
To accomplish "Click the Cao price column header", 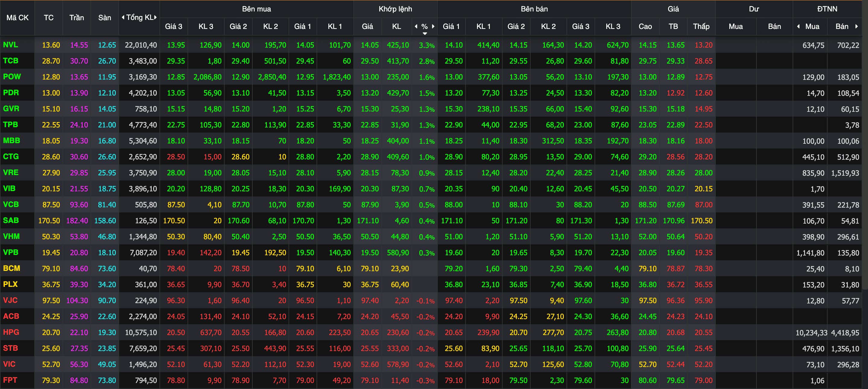I will (x=645, y=26).
